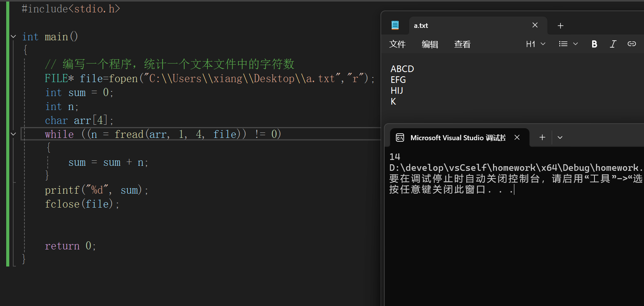Open the 编辑 menu in Notepad
The image size is (644, 306).
click(x=430, y=44)
